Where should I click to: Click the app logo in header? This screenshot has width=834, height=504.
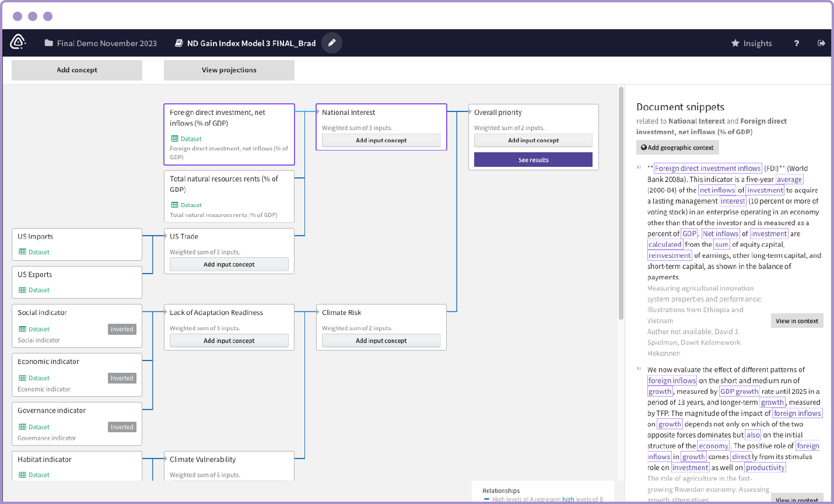pyautogui.click(x=18, y=43)
